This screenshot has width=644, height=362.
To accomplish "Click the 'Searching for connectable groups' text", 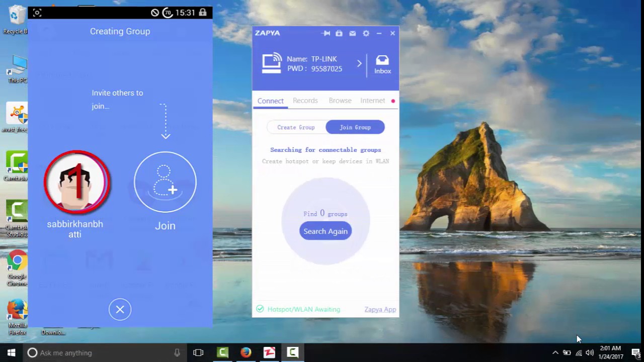I will [x=326, y=150].
